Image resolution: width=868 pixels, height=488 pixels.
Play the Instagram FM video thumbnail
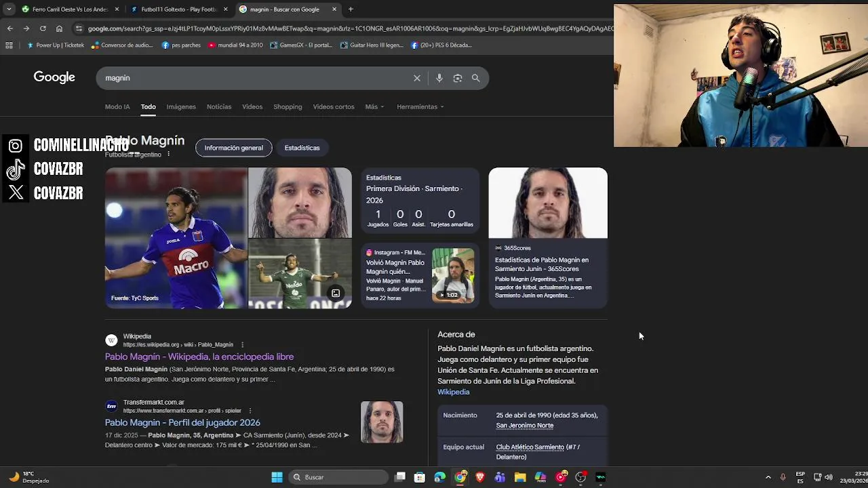pos(453,275)
